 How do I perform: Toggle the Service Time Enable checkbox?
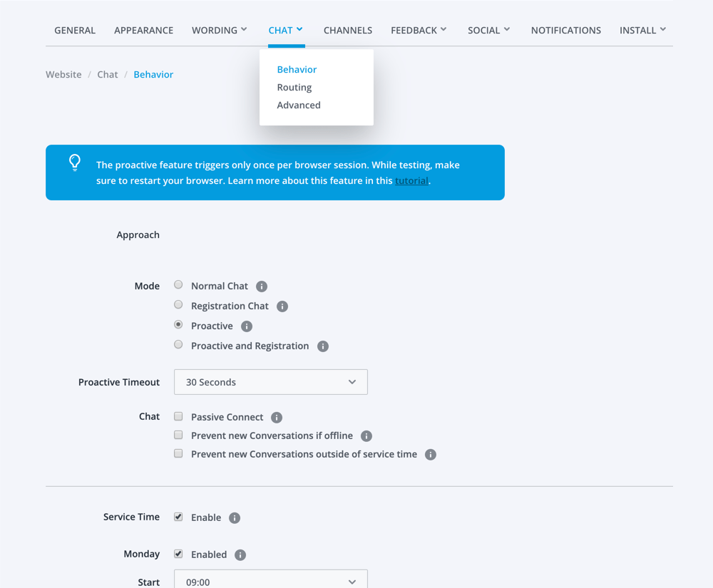click(x=178, y=517)
